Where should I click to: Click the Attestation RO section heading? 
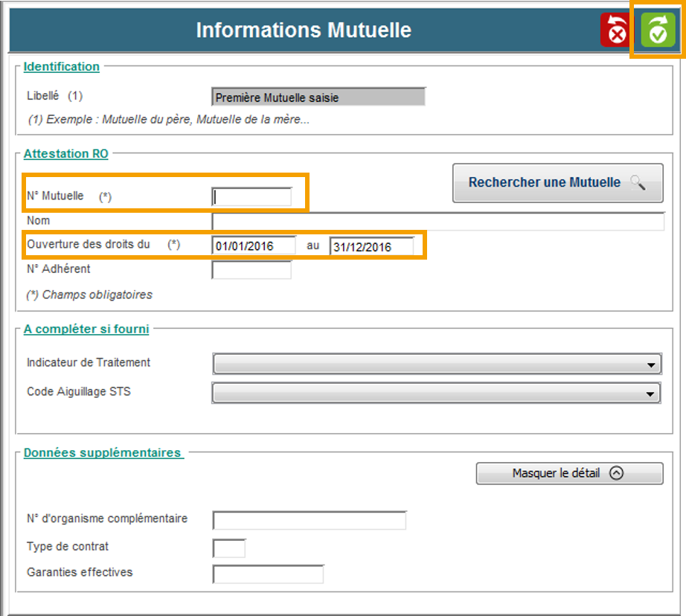tap(65, 154)
